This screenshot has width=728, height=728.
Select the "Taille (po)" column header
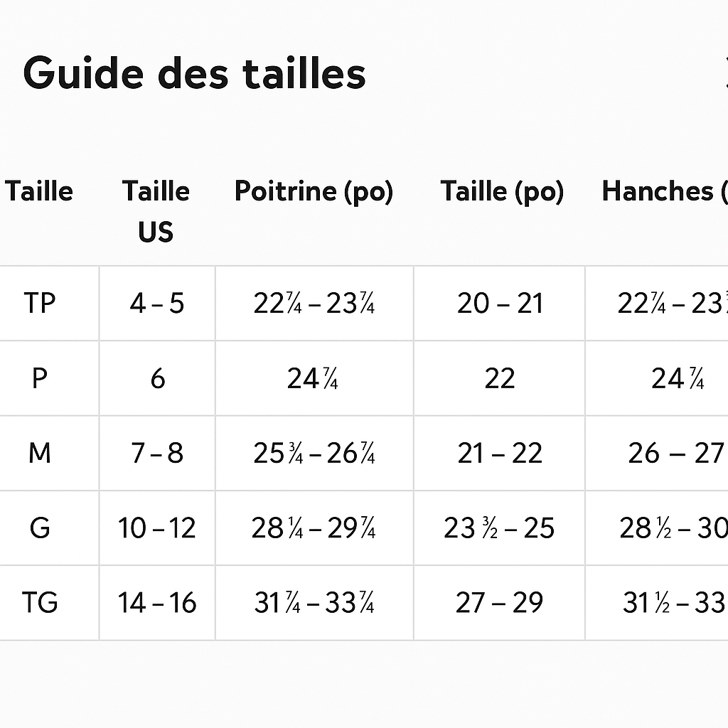[x=502, y=191]
